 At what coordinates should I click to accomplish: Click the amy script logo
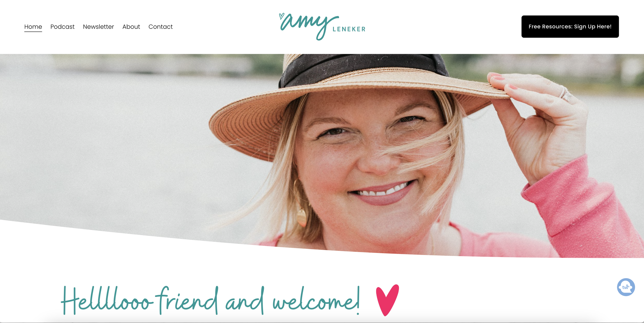309,27
